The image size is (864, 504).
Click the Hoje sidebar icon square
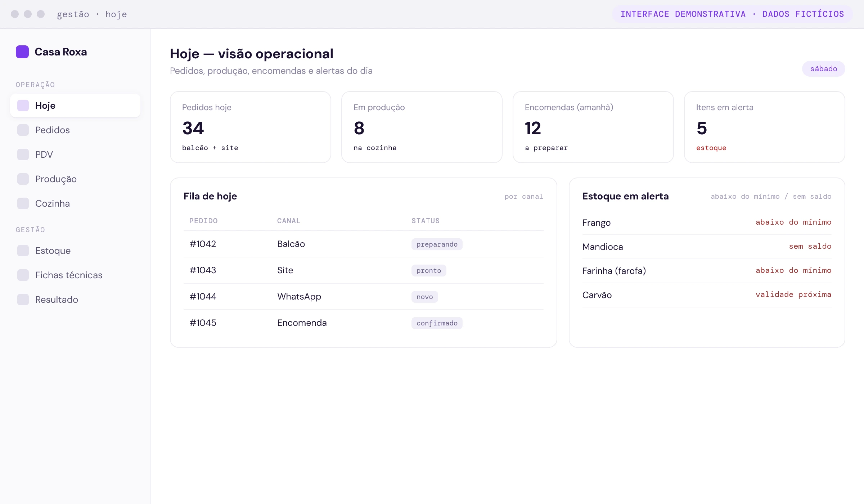(x=23, y=105)
